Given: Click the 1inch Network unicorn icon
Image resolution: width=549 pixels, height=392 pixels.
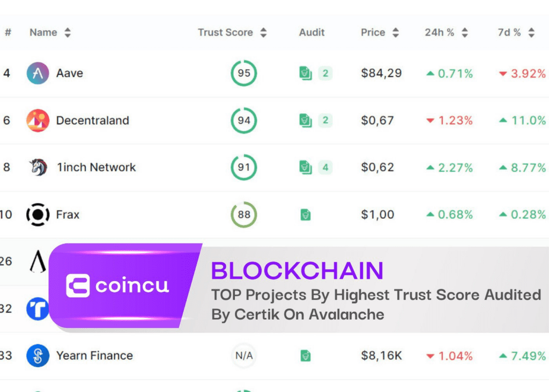Looking at the screenshot, I should coord(38,167).
